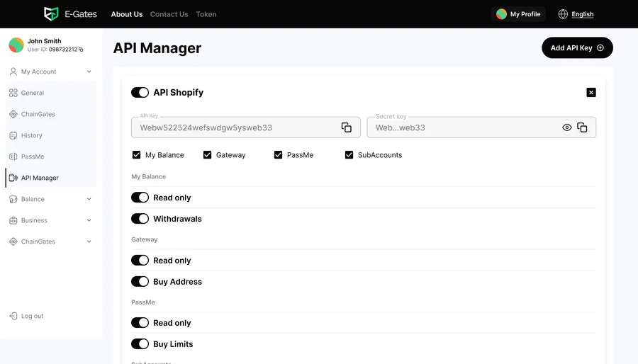Click John Smith's sidebar avatar

16,45
